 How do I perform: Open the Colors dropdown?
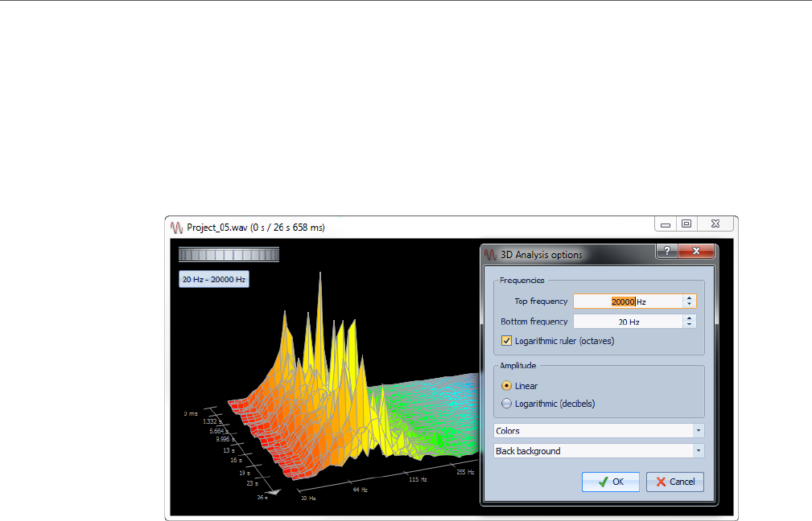pos(599,430)
